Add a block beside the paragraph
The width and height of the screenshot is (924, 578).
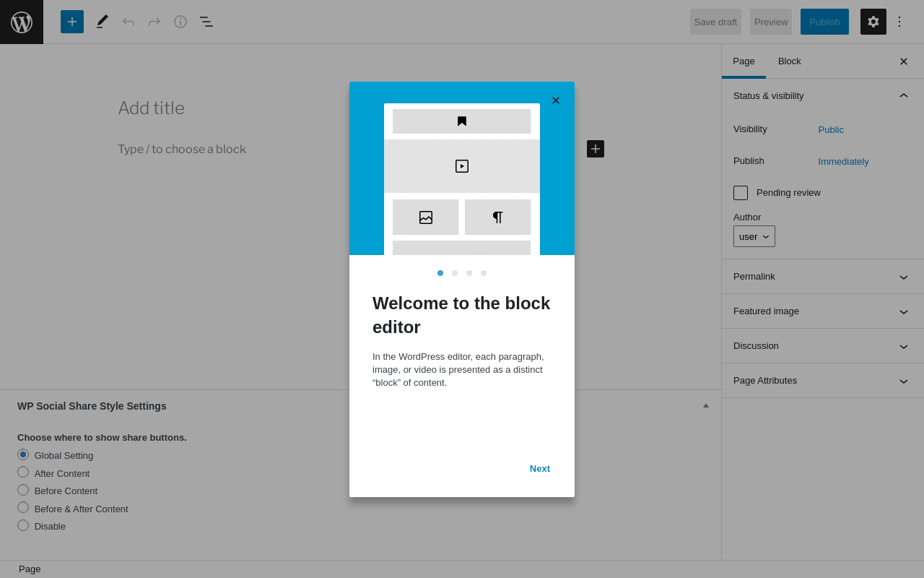(596, 149)
